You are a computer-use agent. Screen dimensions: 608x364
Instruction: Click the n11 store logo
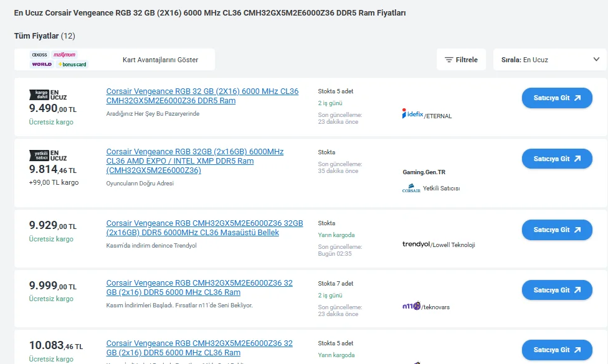pos(411,306)
